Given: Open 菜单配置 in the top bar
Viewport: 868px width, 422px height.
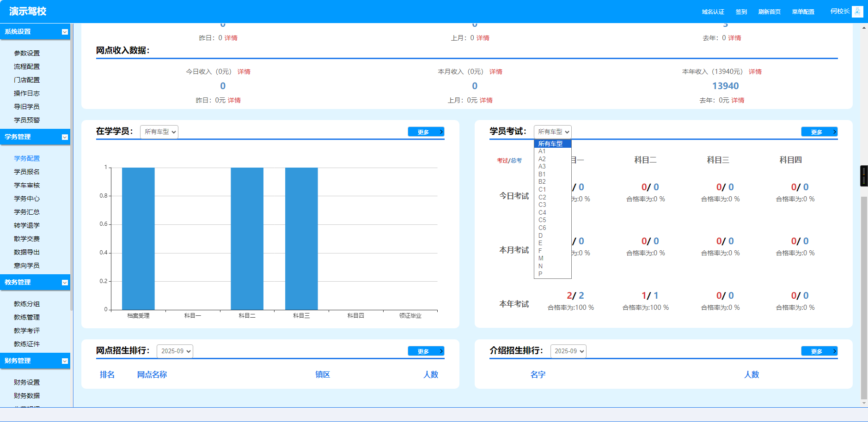Looking at the screenshot, I should pos(803,12).
